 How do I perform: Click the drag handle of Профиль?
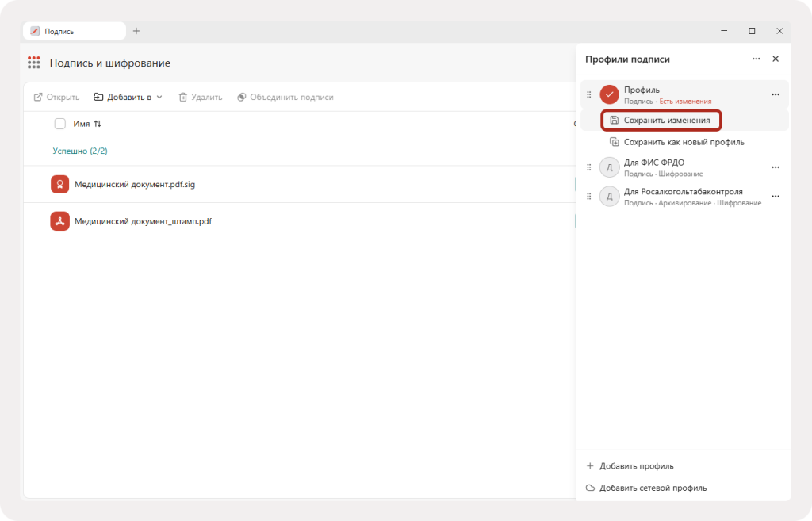(x=589, y=95)
